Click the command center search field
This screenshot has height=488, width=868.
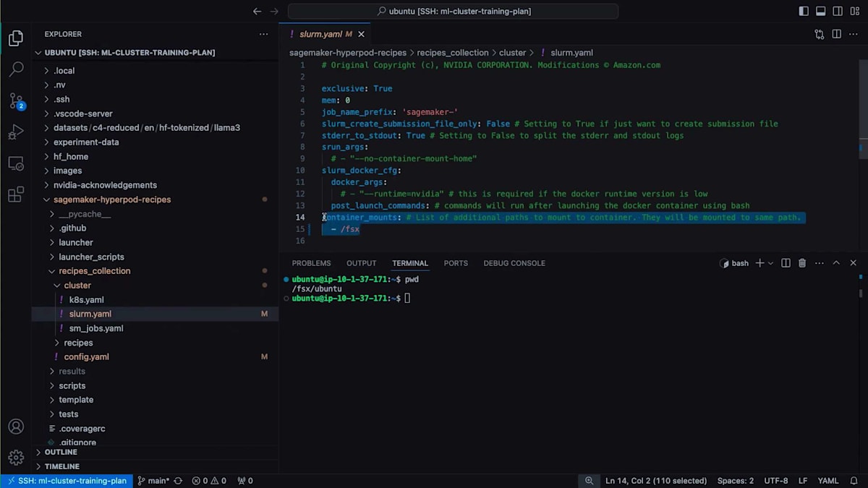pos(454,12)
